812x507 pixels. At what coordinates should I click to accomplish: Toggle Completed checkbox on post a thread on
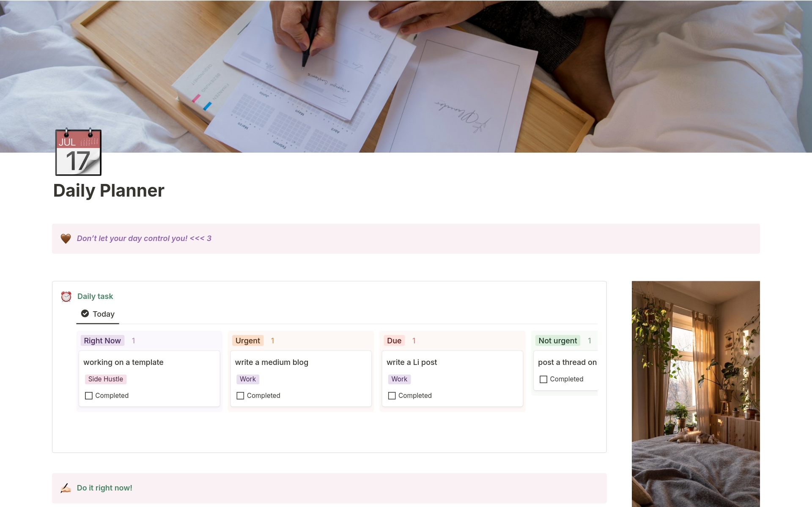click(x=543, y=379)
